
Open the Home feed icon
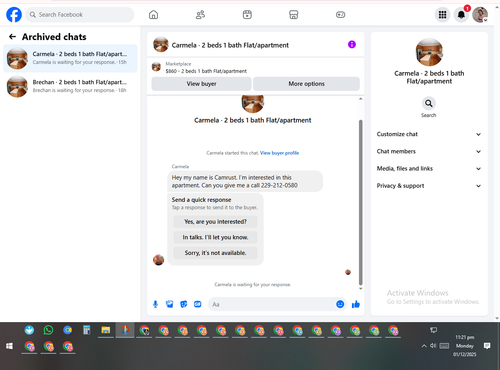point(153,15)
